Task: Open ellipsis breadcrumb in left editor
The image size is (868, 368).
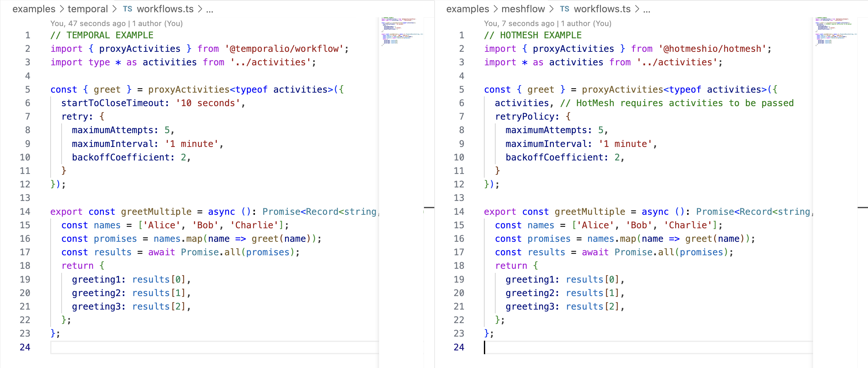Action: pos(210,9)
